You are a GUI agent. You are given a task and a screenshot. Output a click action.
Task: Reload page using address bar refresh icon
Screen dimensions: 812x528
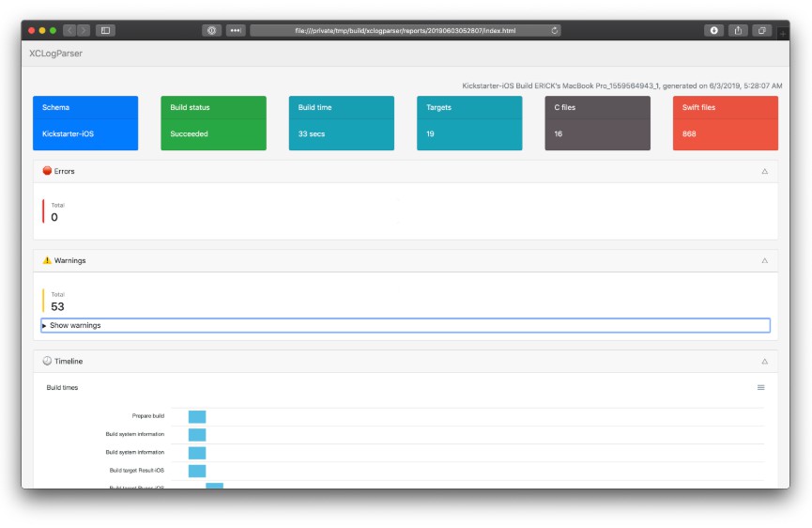click(555, 30)
